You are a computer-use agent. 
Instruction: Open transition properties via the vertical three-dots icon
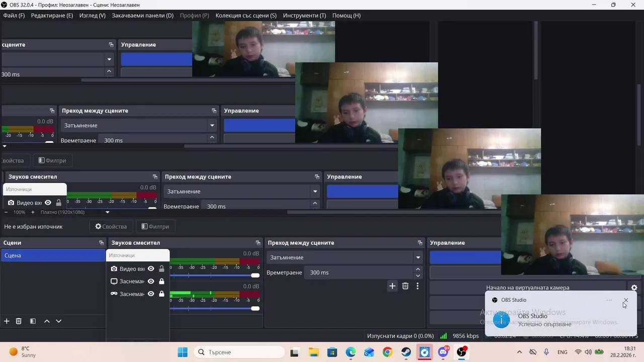tap(417, 286)
